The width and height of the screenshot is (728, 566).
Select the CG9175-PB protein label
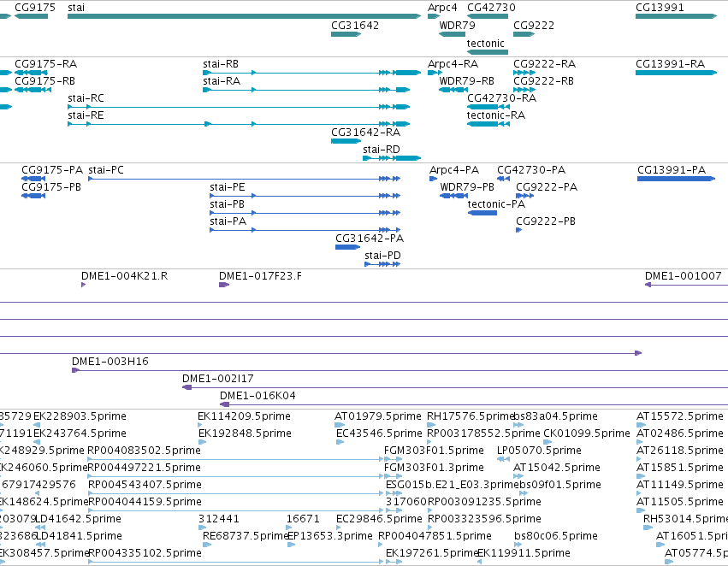[x=51, y=187]
